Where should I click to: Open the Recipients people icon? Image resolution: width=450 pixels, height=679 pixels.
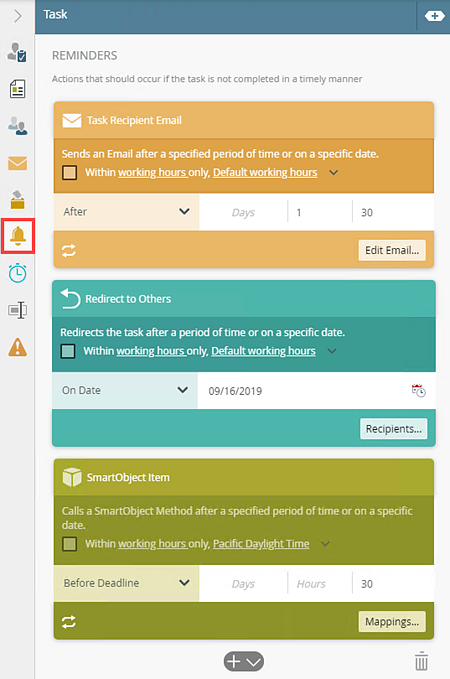(18, 126)
